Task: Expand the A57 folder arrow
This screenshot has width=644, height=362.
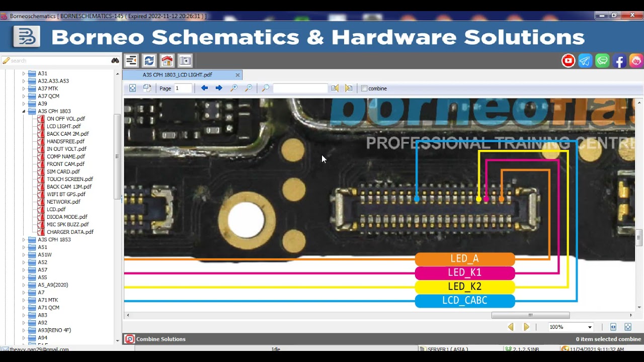Action: 24,270
